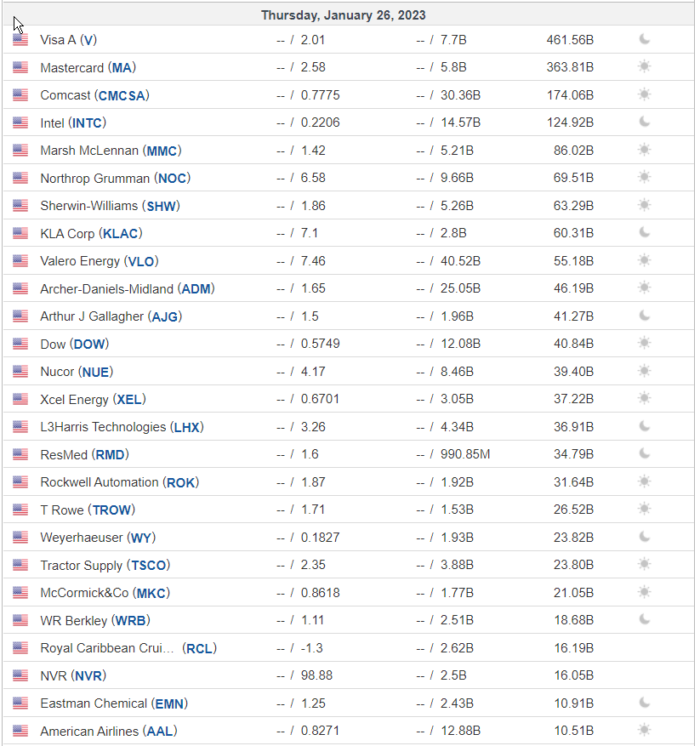Open the RCL ticker link

[199, 648]
